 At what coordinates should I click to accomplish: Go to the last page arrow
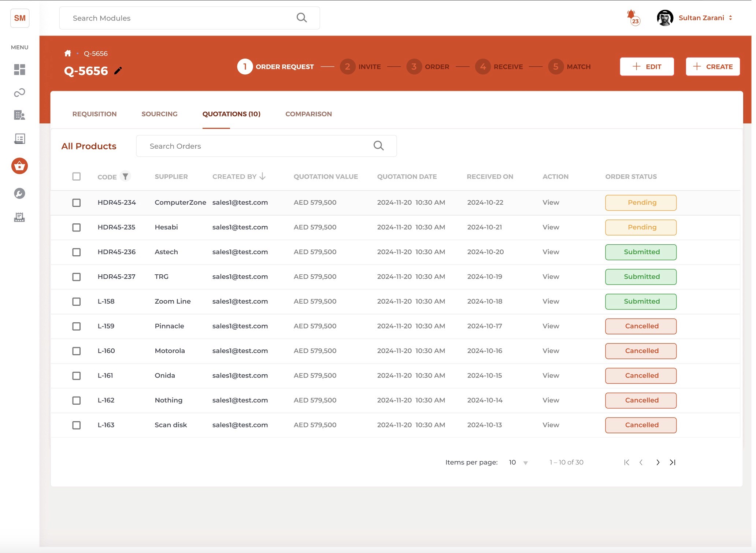point(672,462)
